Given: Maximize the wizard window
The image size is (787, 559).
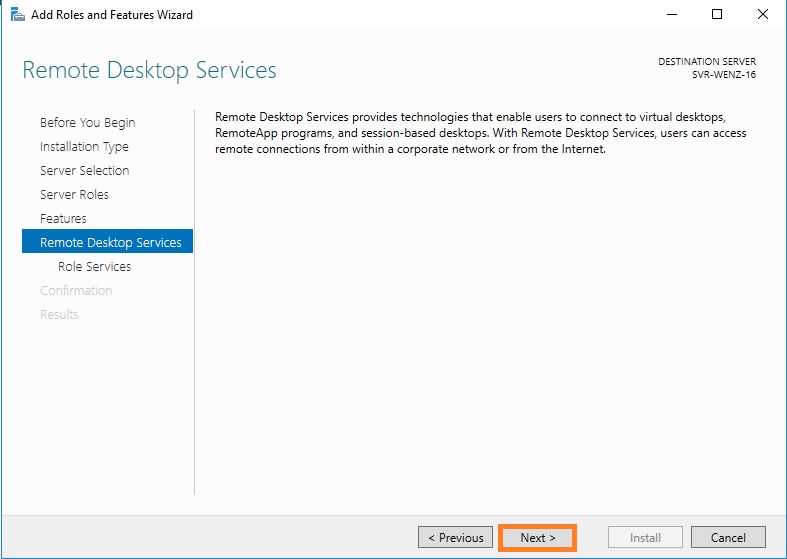Looking at the screenshot, I should point(717,14).
